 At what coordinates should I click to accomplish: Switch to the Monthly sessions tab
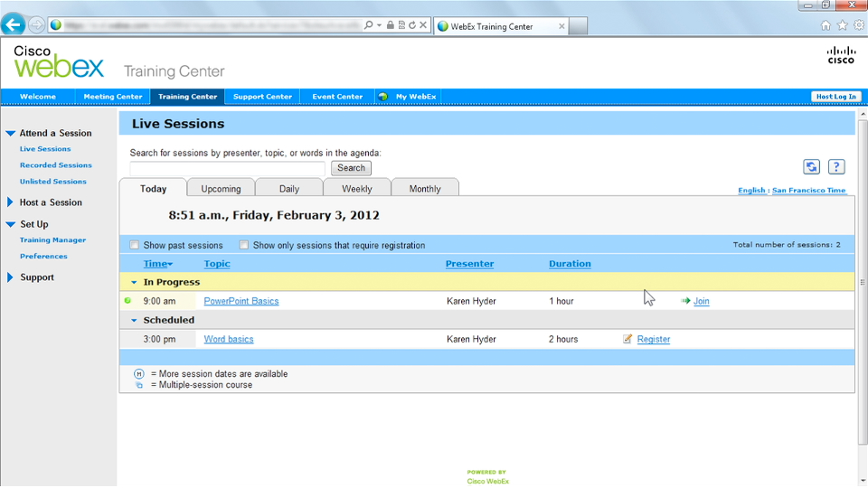pyautogui.click(x=425, y=189)
